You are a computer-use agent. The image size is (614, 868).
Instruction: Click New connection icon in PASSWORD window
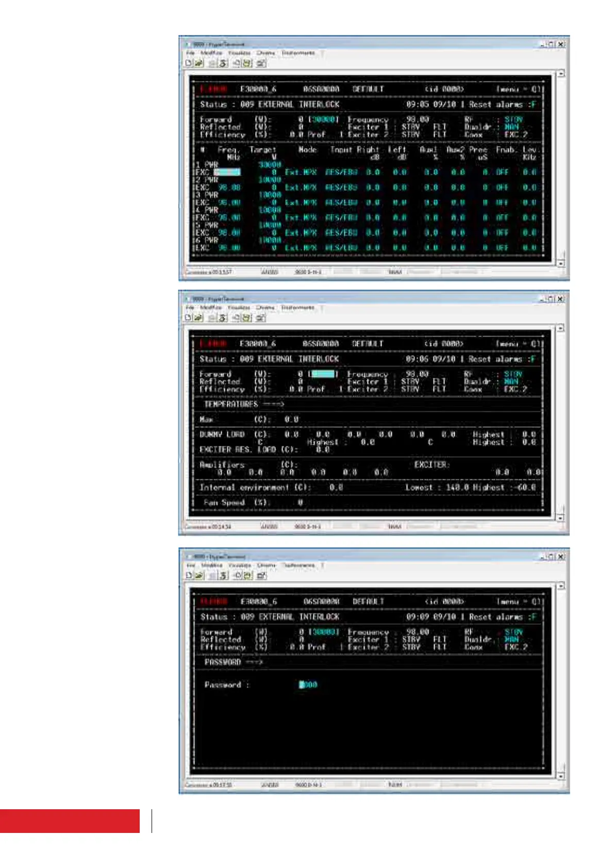[x=189, y=576]
